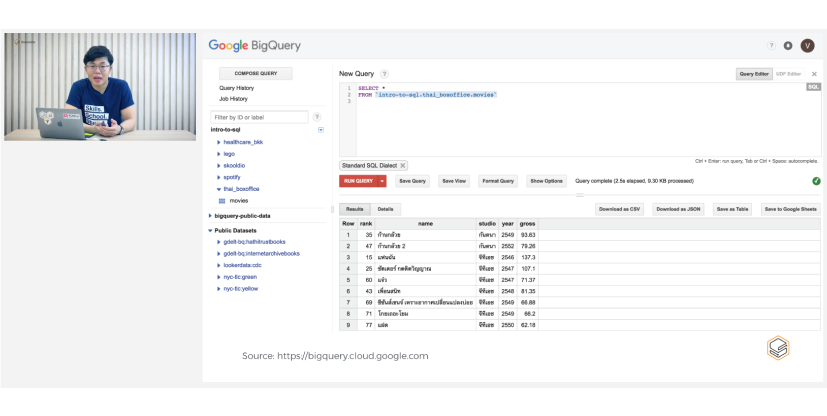
Task: Click the intro-to-sql project name
Action: click(x=226, y=130)
